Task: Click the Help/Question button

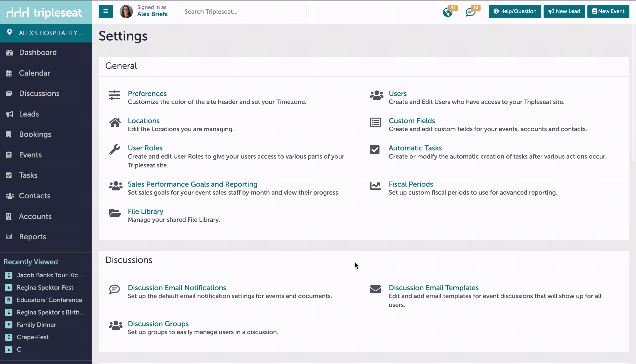Action: pos(515,11)
